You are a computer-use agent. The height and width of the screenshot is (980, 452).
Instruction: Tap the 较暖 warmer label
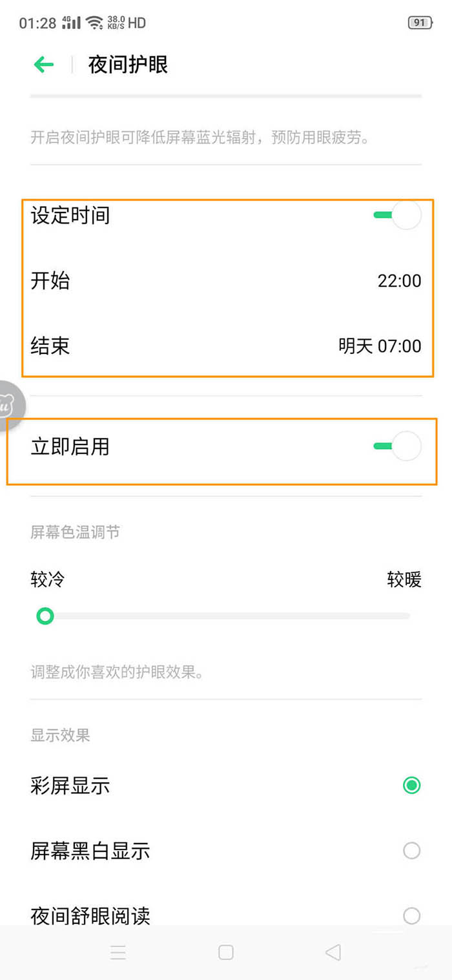[404, 579]
